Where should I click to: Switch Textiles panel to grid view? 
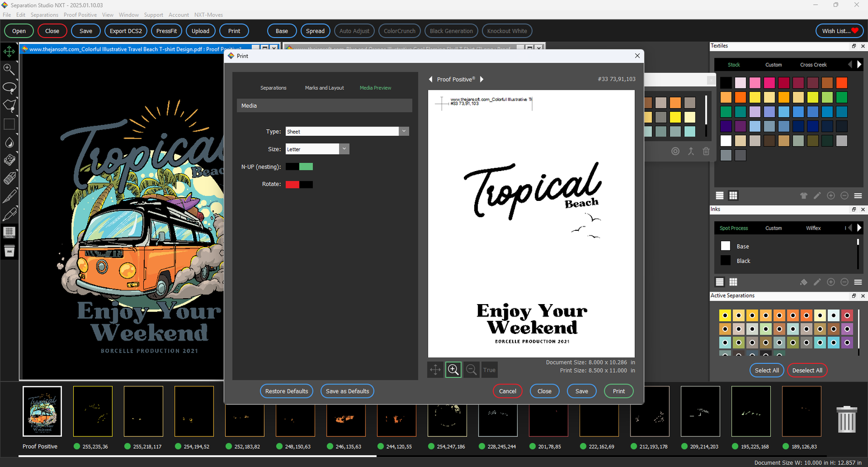[x=733, y=195]
